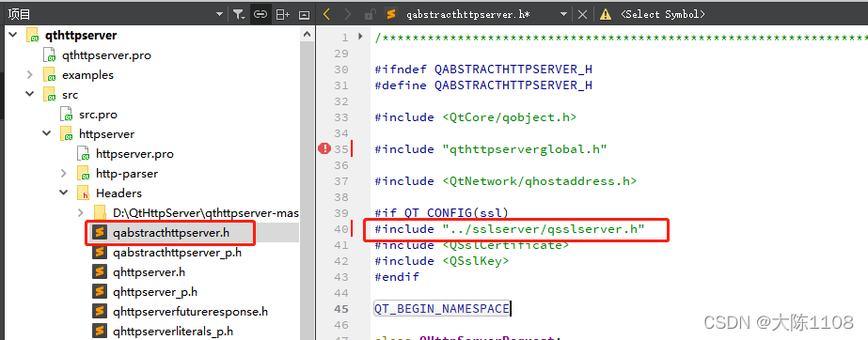This screenshot has height=340, width=868.
Task: Collapse the qthttpserver root project
Action: click(14, 35)
